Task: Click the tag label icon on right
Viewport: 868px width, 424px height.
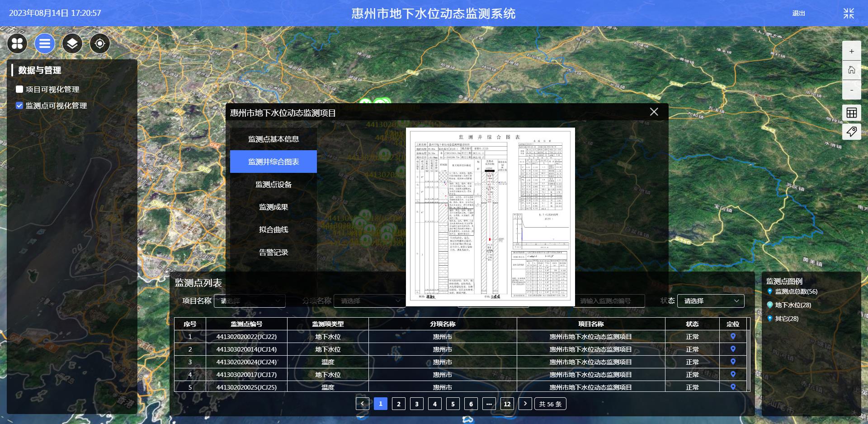Action: tap(851, 132)
